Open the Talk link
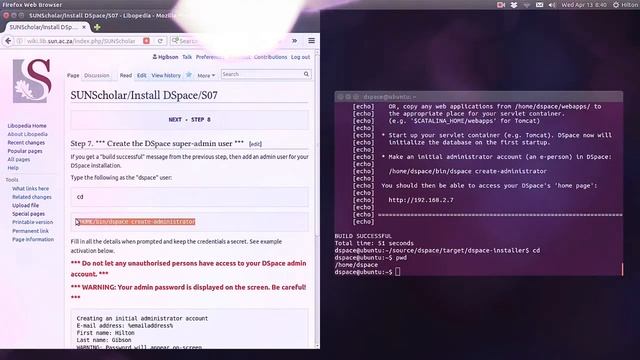This screenshot has width=640, height=360. pos(187,57)
